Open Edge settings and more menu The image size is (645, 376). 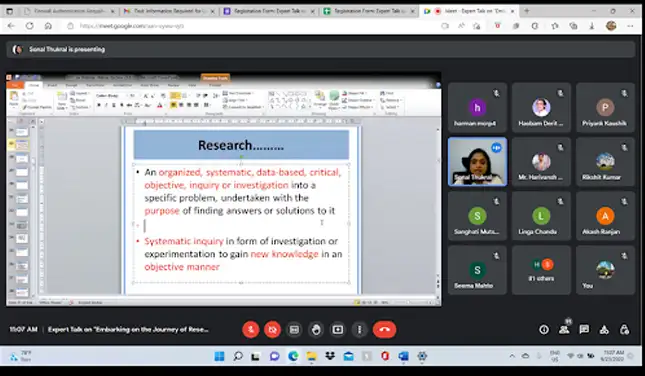coord(630,26)
